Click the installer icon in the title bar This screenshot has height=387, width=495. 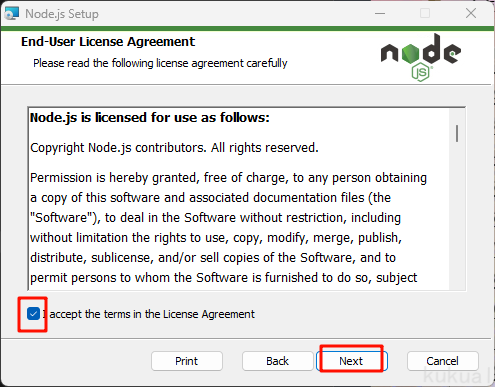tap(11, 14)
